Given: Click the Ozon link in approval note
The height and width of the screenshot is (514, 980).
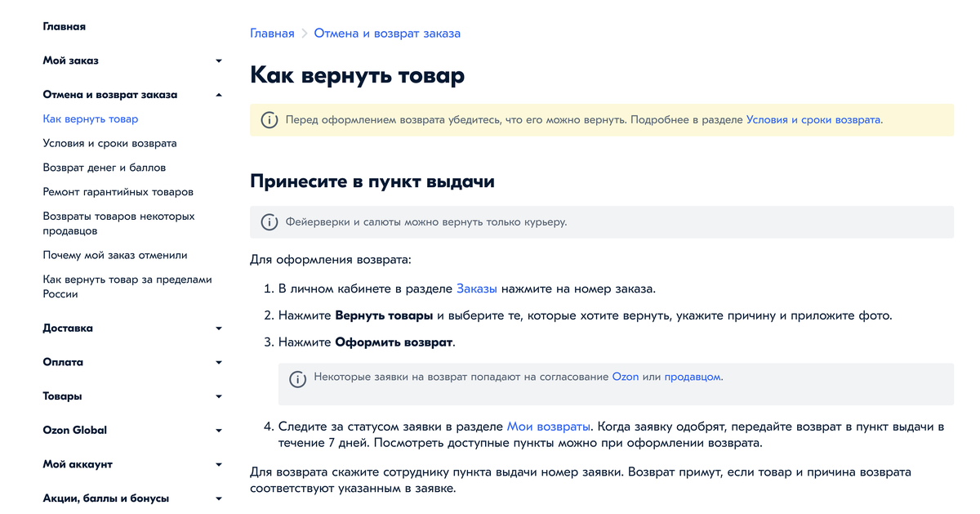Looking at the screenshot, I should coord(626,378).
